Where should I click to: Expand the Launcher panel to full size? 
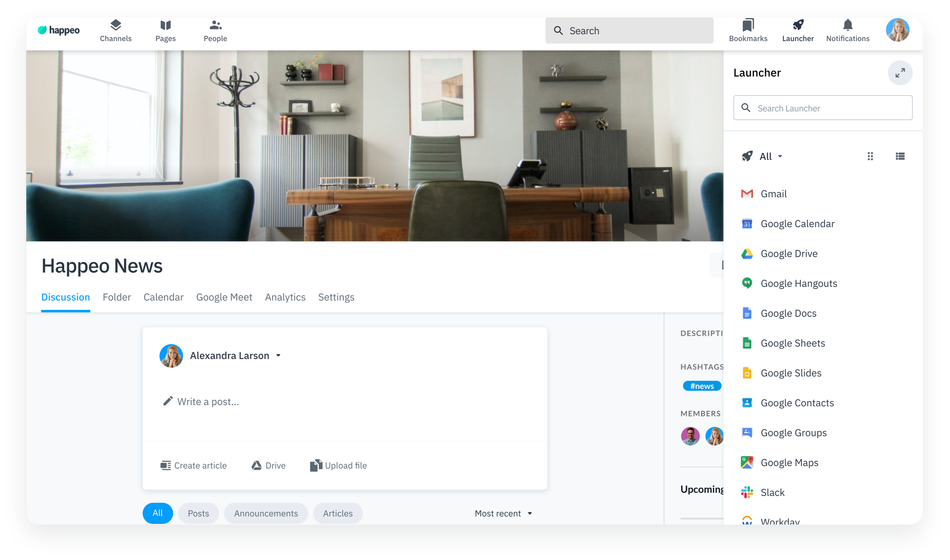[900, 73]
